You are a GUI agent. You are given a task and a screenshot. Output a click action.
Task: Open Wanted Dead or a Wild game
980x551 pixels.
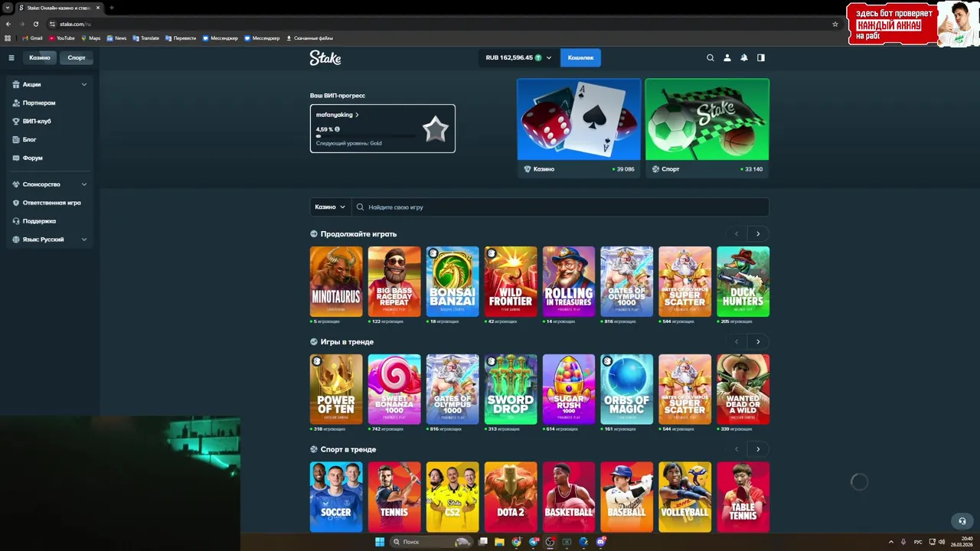(x=743, y=390)
